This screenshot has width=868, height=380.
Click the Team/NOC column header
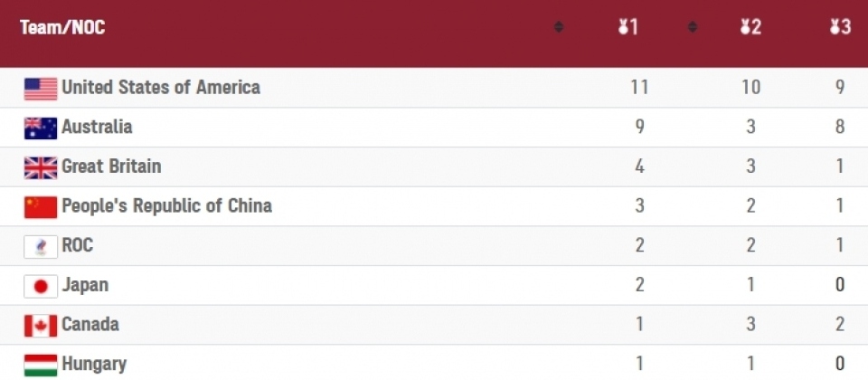click(62, 27)
